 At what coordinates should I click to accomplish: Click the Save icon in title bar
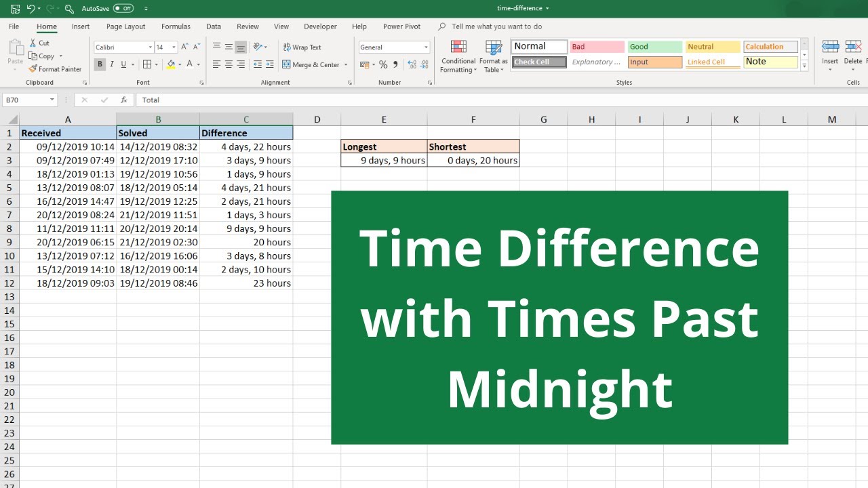pyautogui.click(x=15, y=9)
